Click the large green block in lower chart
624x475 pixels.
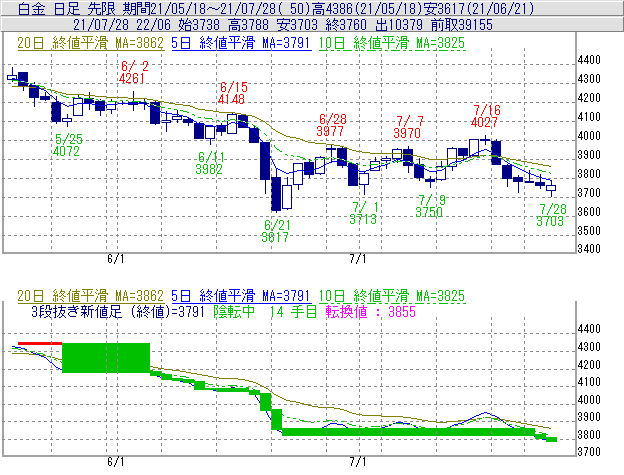click(x=106, y=358)
